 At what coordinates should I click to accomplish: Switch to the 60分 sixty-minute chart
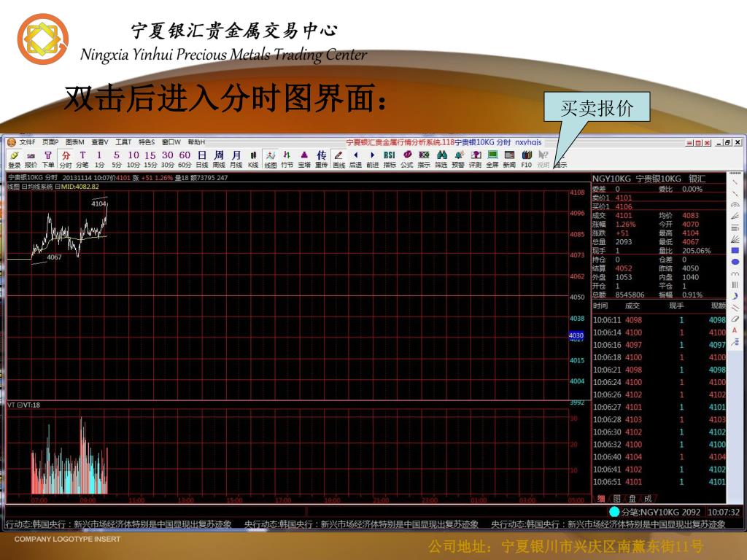pos(185,159)
